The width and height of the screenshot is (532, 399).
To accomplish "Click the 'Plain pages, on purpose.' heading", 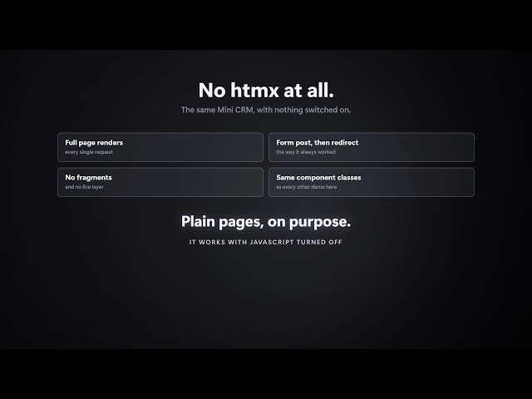I will (266, 222).
